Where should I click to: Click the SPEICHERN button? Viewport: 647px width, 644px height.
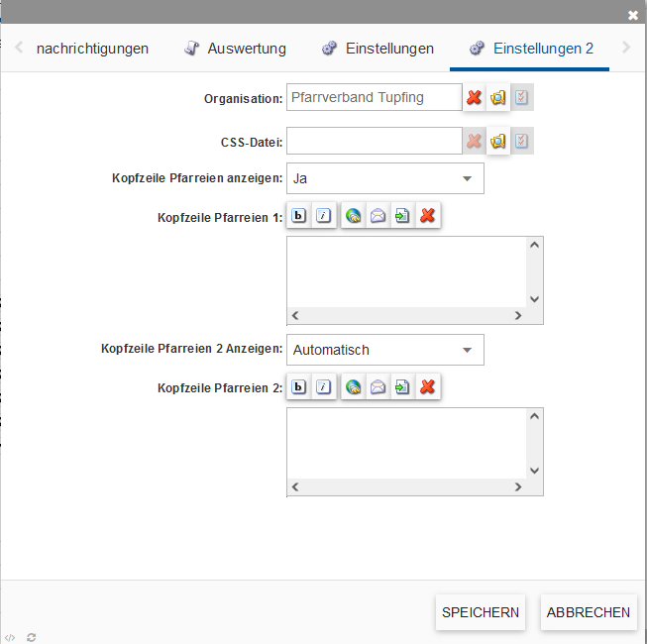pos(481,612)
